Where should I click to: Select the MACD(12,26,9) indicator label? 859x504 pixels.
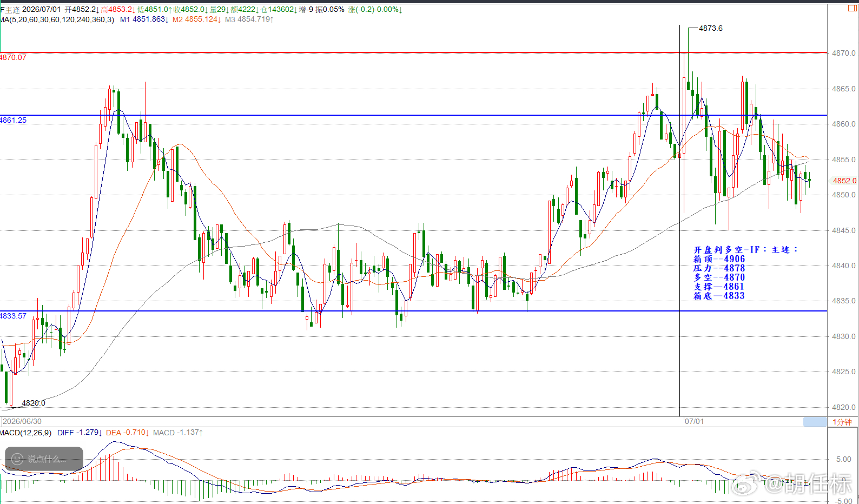(26, 433)
